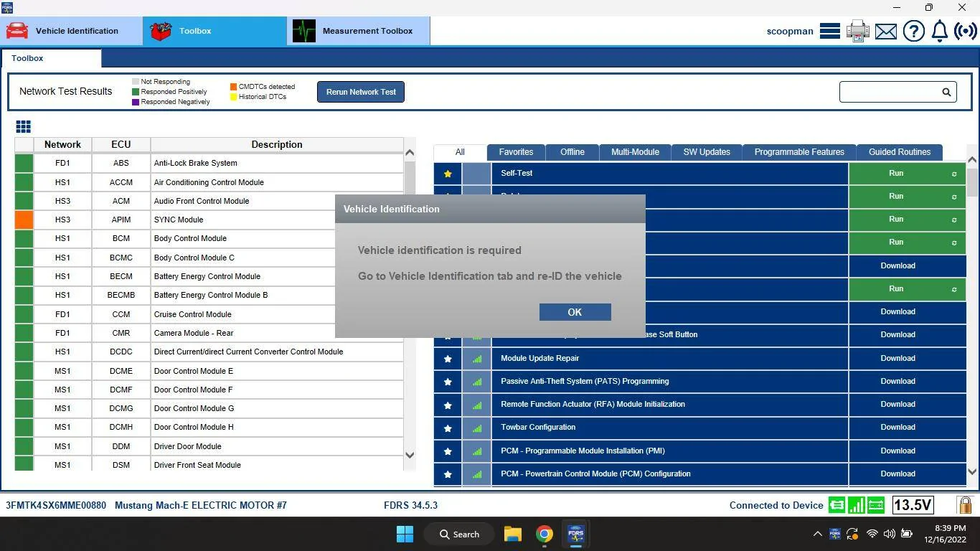Click the routines list scroll down arrow
This screenshot has height=551, width=980.
point(972,471)
